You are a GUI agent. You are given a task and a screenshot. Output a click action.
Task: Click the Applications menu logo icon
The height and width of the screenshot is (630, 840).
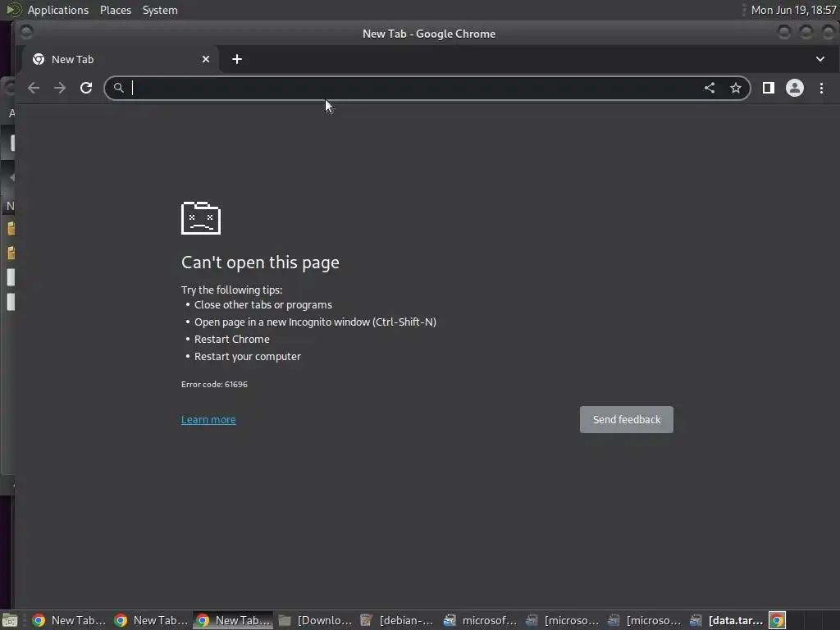coord(13,10)
